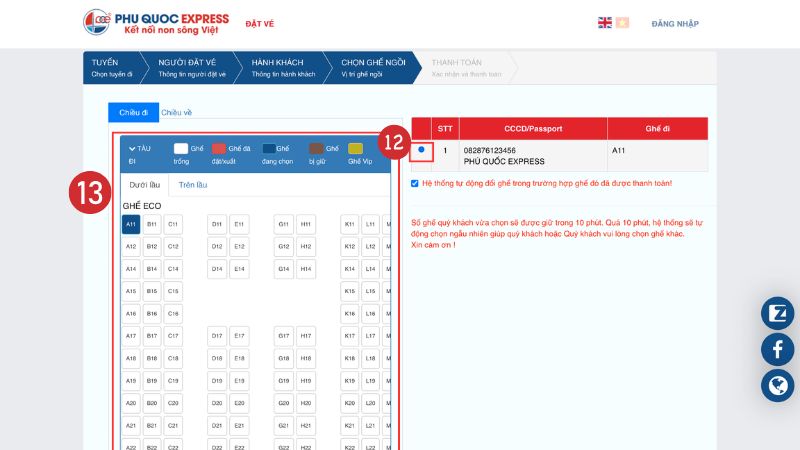Pick seat G14
Image resolution: width=800 pixels, height=450 pixels.
click(x=284, y=269)
